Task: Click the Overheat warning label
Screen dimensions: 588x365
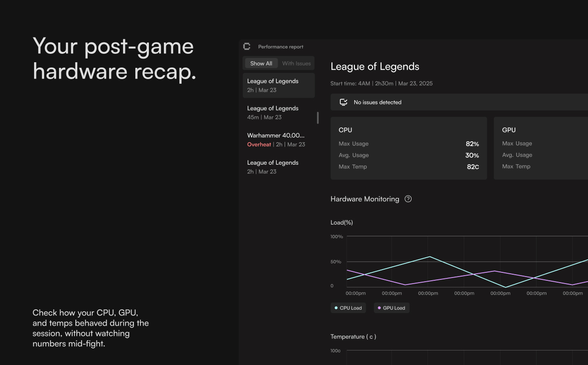Action: [x=259, y=145]
